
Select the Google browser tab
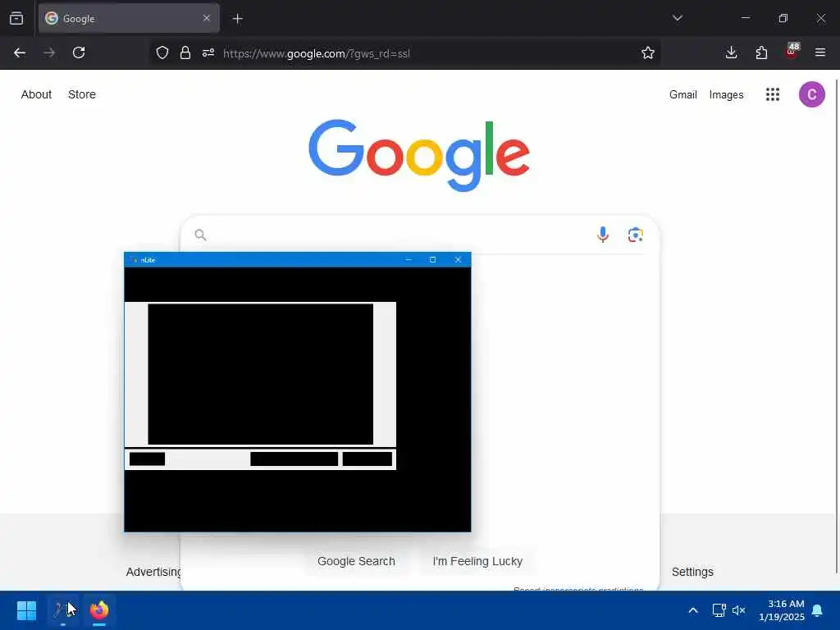tap(129, 18)
